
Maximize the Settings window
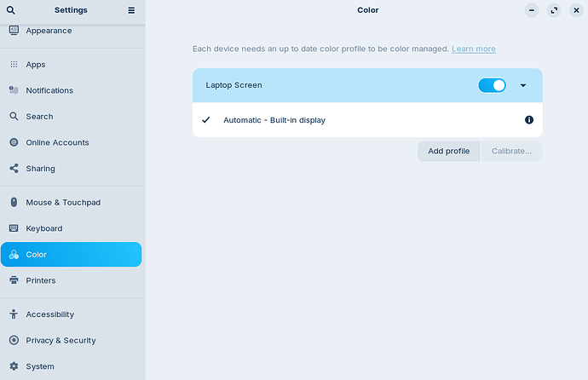(554, 10)
